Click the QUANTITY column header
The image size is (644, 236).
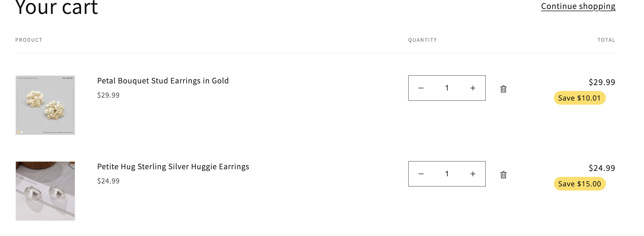(422, 40)
